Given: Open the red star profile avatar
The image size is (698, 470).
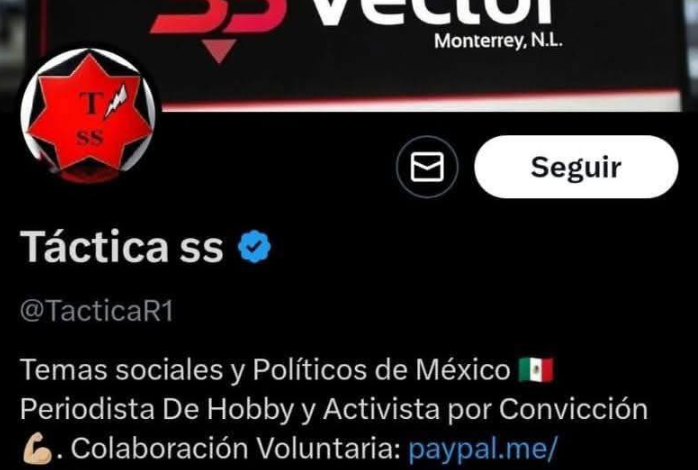Looking at the screenshot, I should [88, 115].
